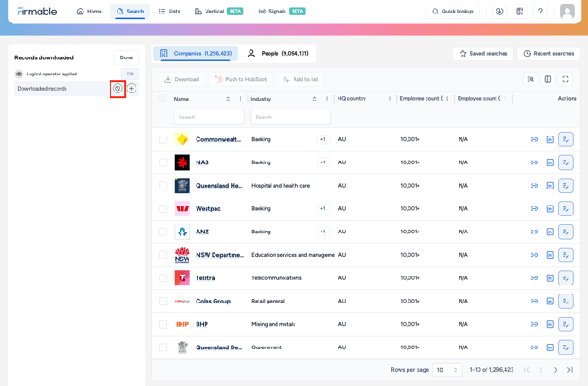Open the website link icon for Telstra
The image size is (588, 386).
[x=534, y=278]
